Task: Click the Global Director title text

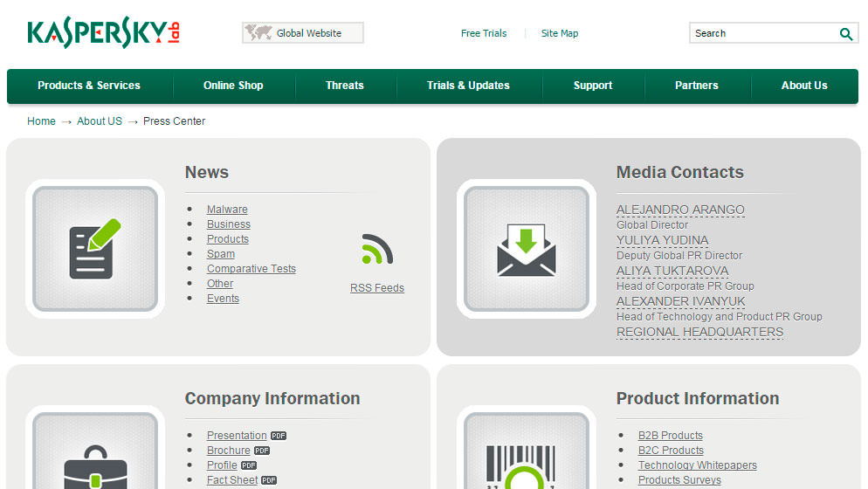Action: [x=652, y=224]
